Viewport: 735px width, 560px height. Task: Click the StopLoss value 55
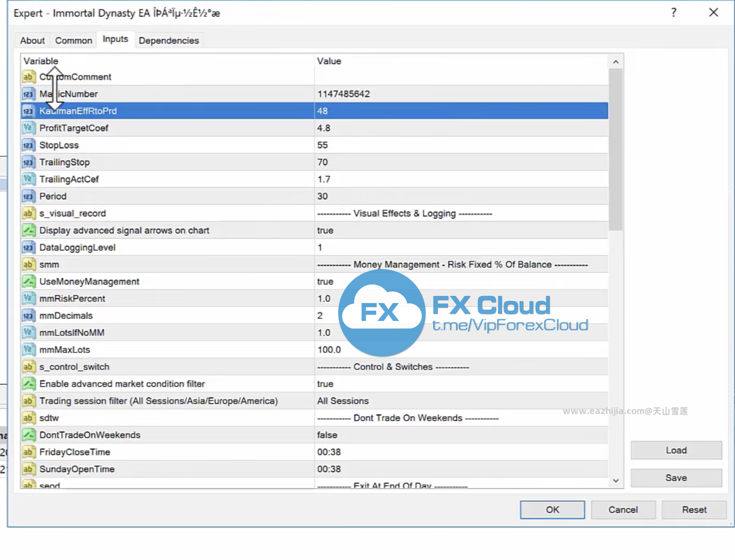[322, 145]
